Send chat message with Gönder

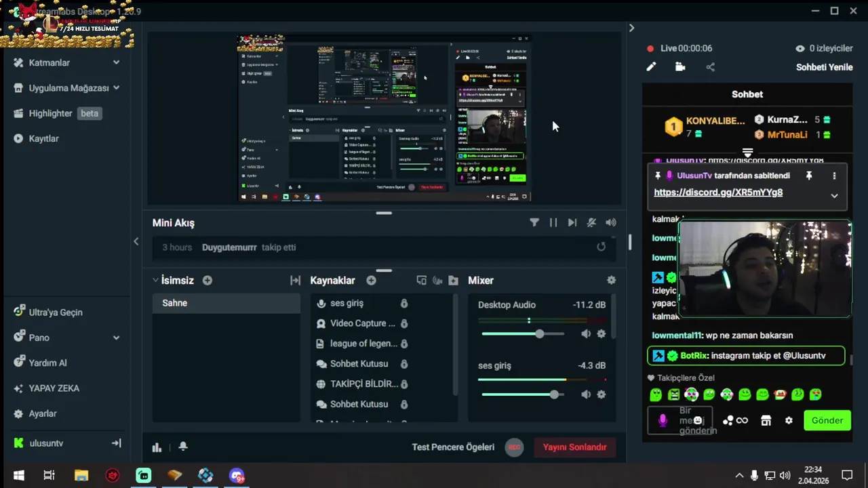click(827, 420)
